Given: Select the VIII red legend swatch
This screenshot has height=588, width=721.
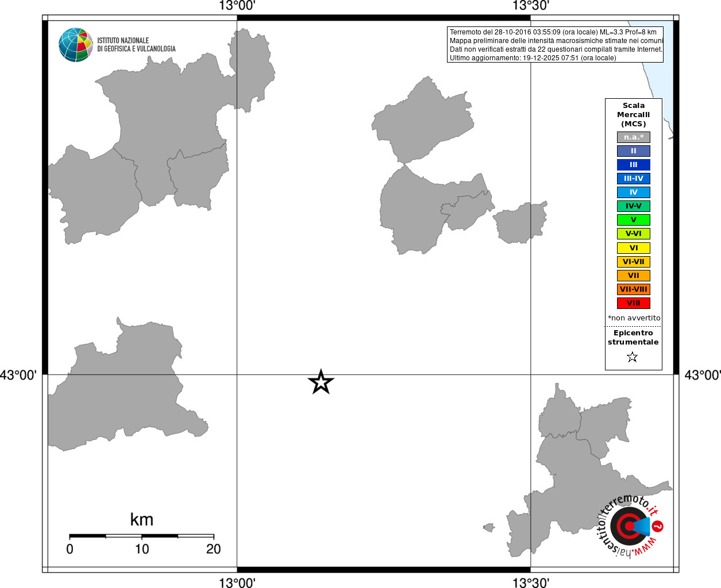Looking at the screenshot, I should (634, 303).
